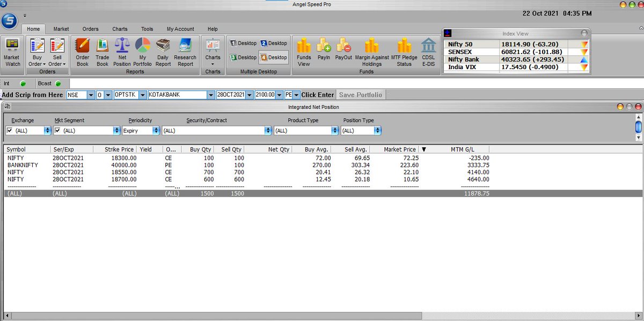The height and width of the screenshot is (321, 644).
Task: Open the Security/Contract dropdown
Action: pyautogui.click(x=268, y=130)
